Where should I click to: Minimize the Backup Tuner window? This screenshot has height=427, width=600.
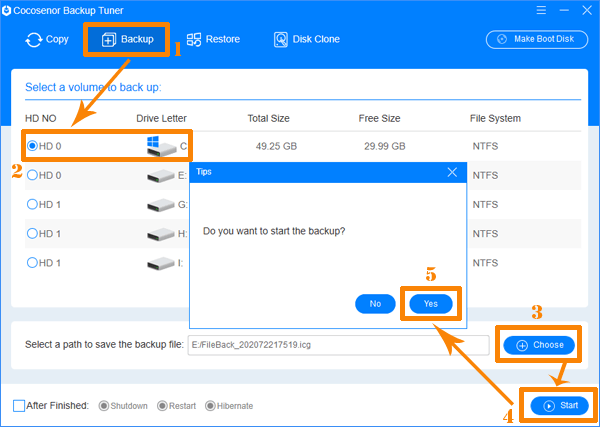pos(564,10)
